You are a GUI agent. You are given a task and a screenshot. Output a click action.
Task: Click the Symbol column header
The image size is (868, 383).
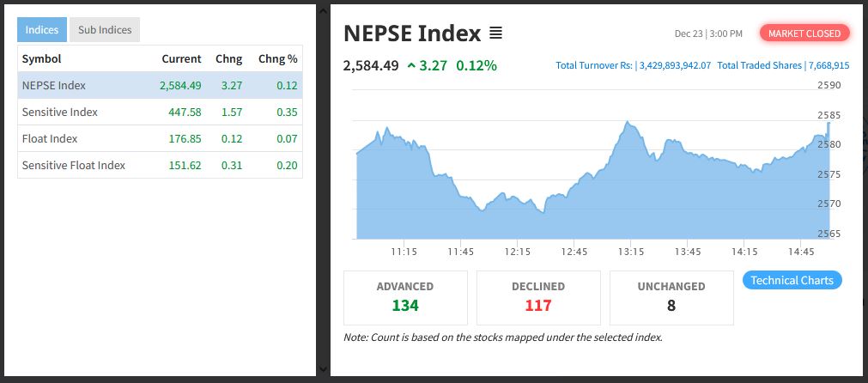(x=41, y=58)
